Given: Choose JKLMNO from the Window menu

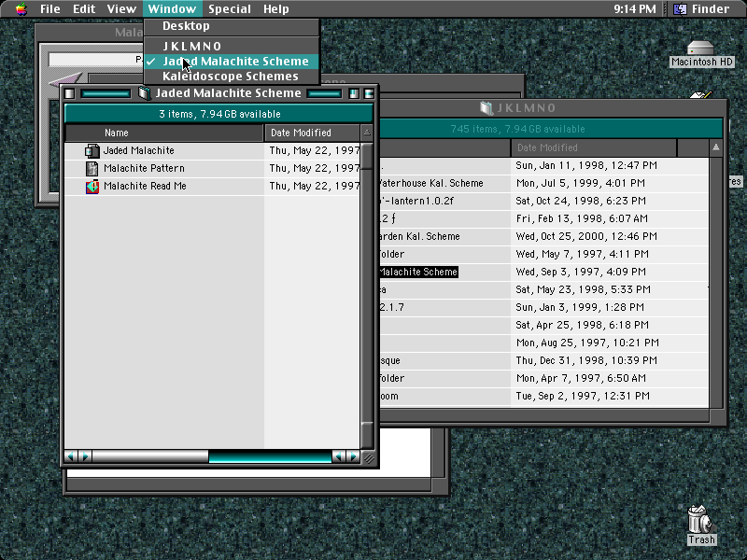Looking at the screenshot, I should pos(232,46).
